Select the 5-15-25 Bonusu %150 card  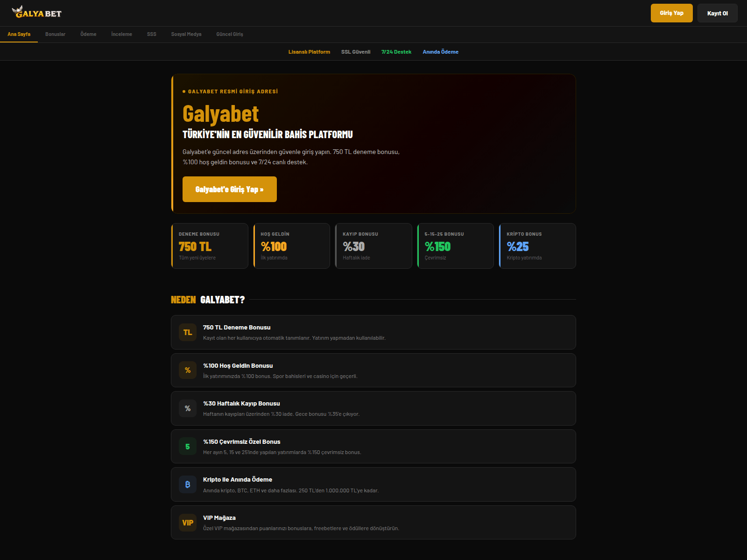pyautogui.click(x=456, y=246)
